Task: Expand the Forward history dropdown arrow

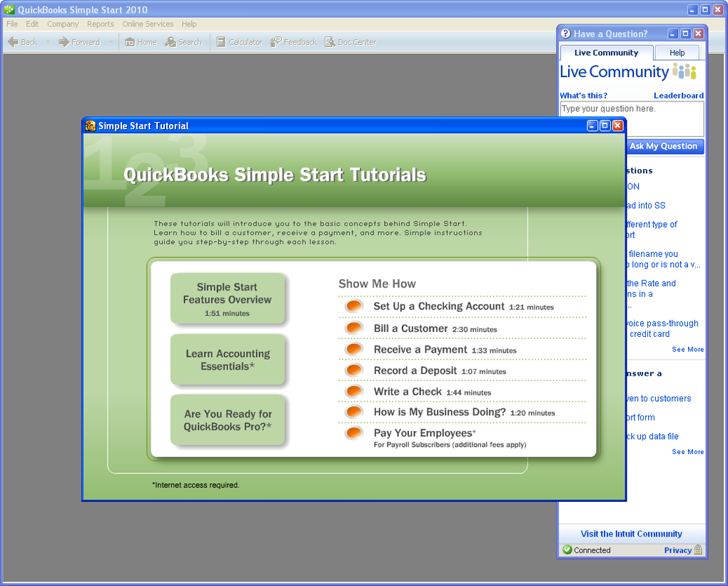Action: click(x=111, y=42)
